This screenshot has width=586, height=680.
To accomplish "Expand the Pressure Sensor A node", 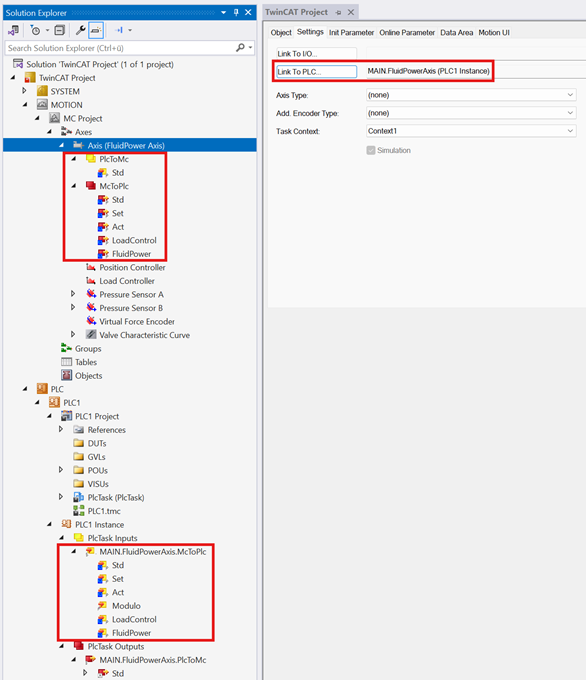I will click(73, 294).
